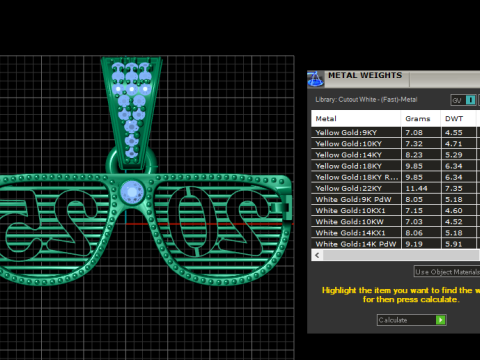
Task: Select the tapered gem-set bail
Action: click(131, 112)
